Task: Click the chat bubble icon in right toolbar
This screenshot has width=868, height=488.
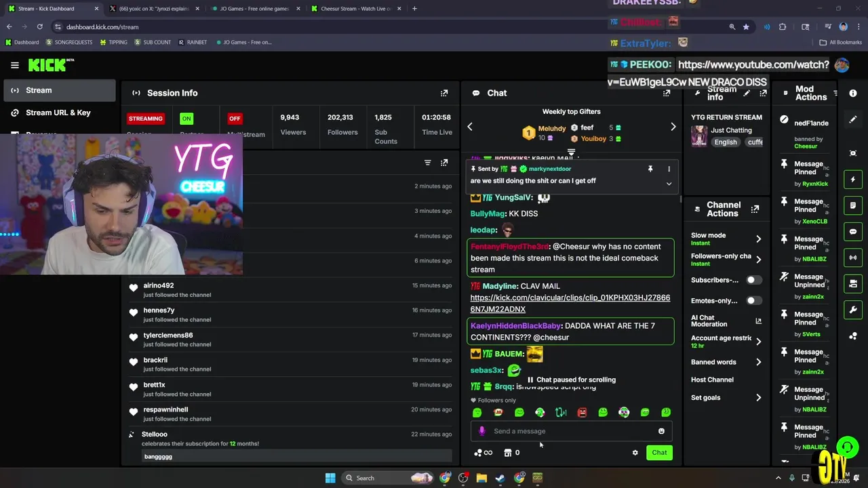Action: tap(853, 232)
